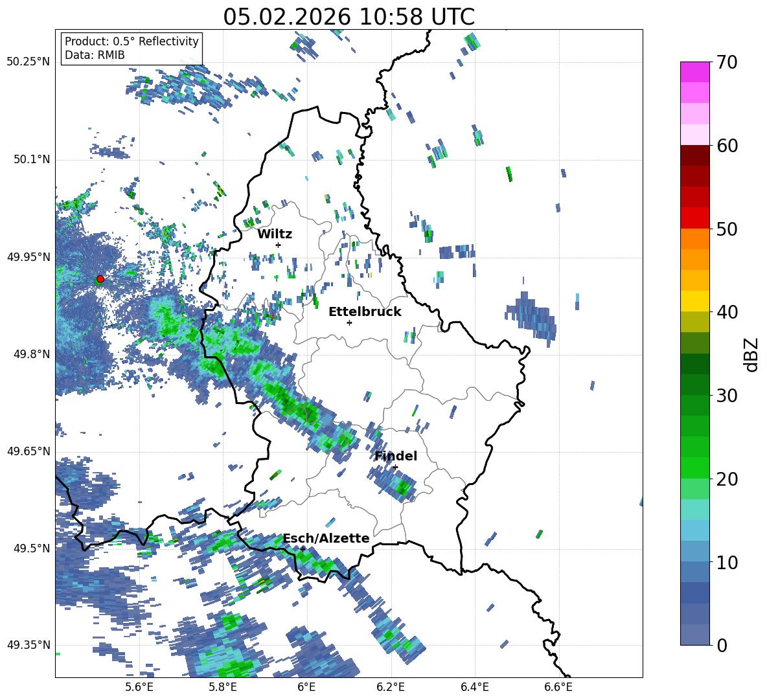The image size is (767, 700).
Task: Click the 6.2°E longitude tick label
Action: point(391,687)
